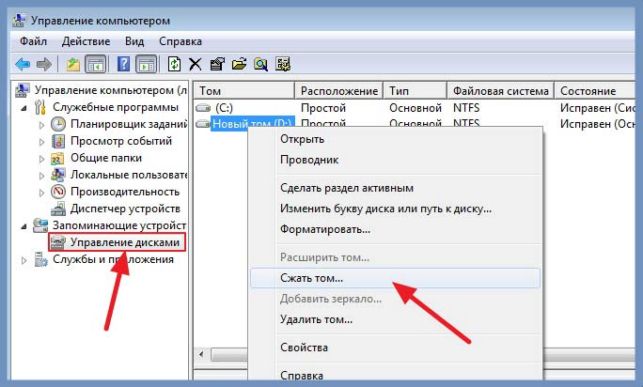Collapse the Запоминающие устройства node
Screen dimensions: 643x387
coord(24,226)
